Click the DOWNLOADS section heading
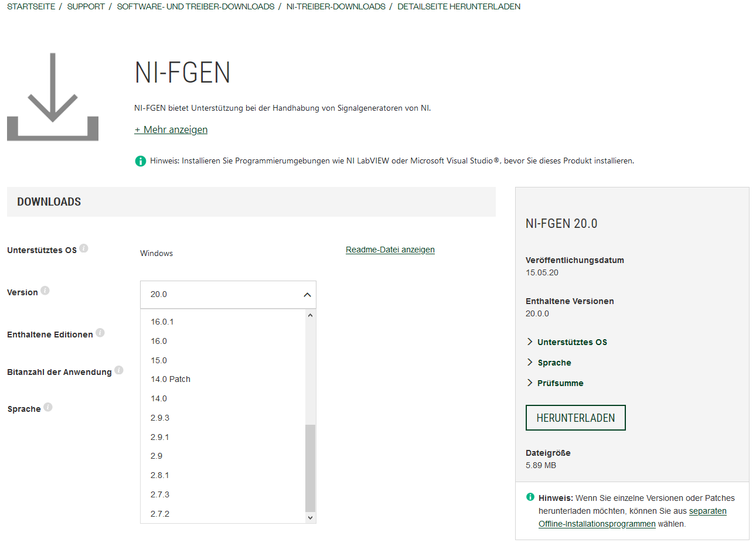Image resolution: width=756 pixels, height=546 pixels. click(49, 202)
